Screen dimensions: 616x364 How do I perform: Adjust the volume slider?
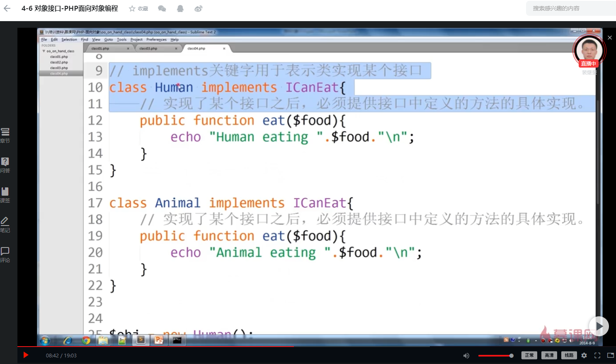(496, 355)
